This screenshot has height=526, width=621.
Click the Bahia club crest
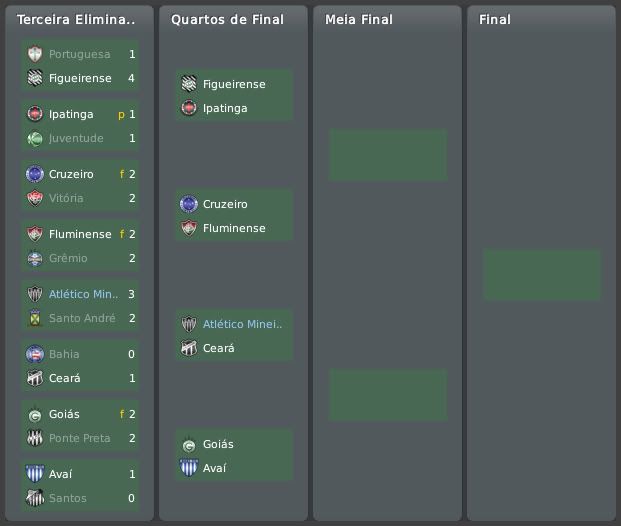[35, 354]
